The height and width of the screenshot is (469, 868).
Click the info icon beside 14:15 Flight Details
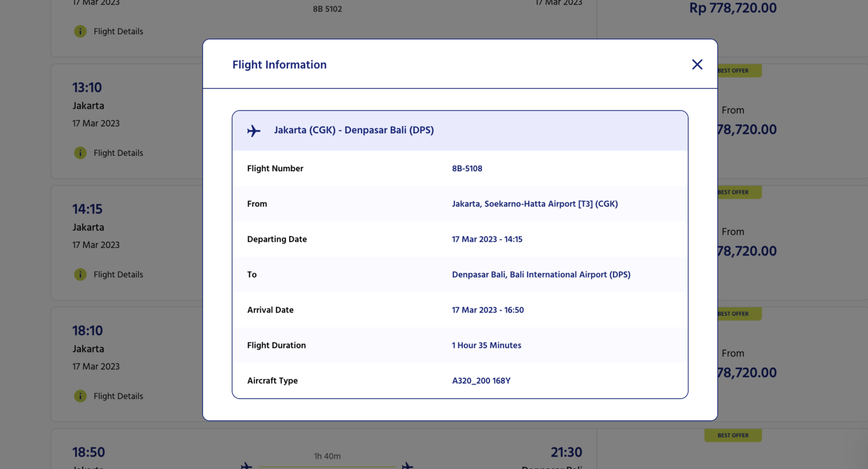pyautogui.click(x=80, y=274)
